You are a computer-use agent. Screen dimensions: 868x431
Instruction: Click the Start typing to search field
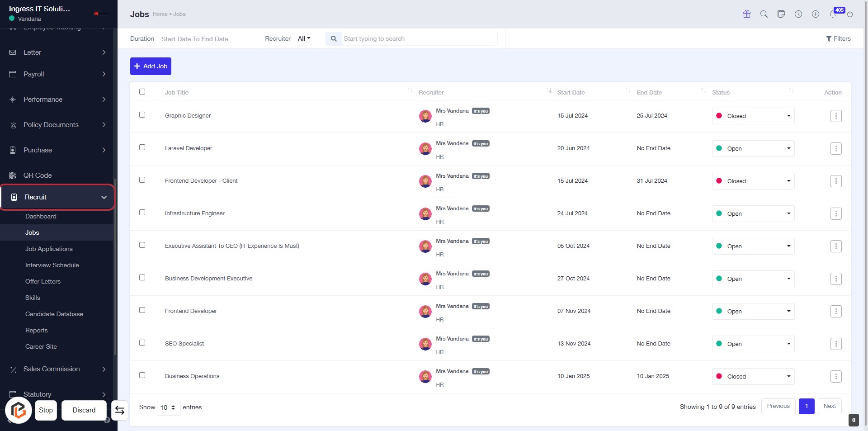pos(418,39)
